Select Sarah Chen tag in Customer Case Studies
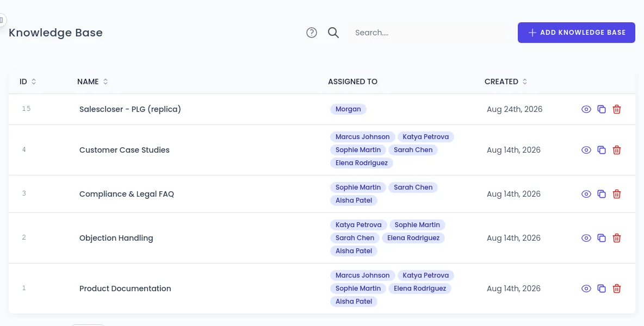The width and height of the screenshot is (644, 326). pos(413,150)
